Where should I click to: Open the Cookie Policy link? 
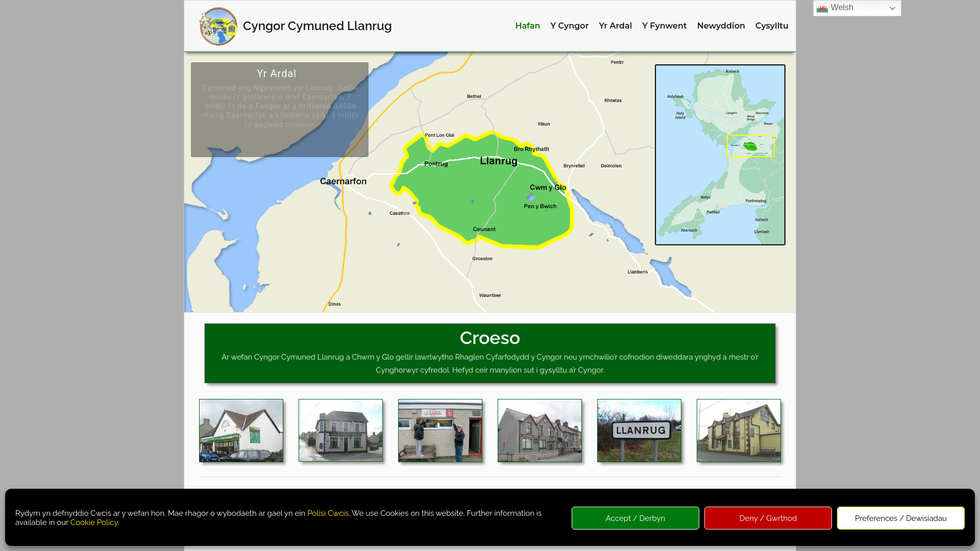coord(94,522)
